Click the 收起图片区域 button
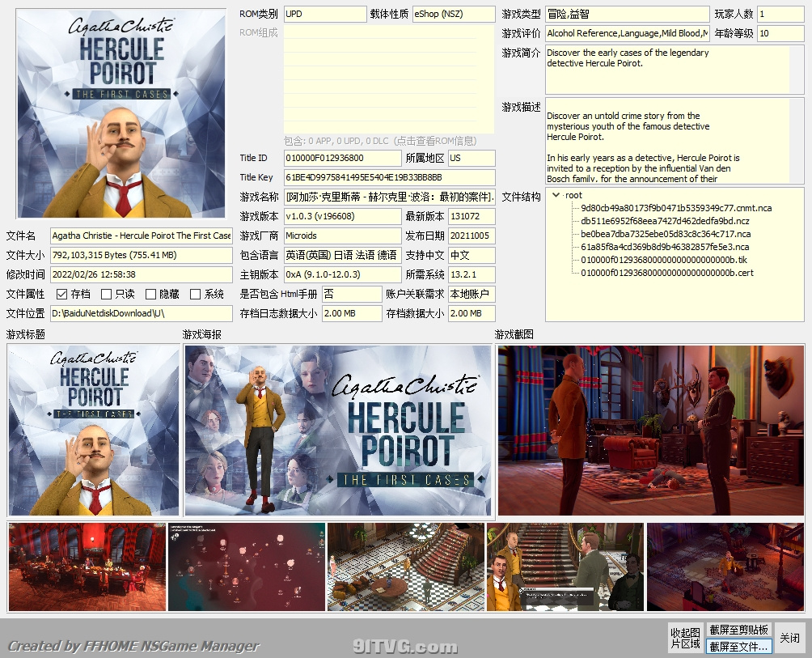 click(685, 638)
